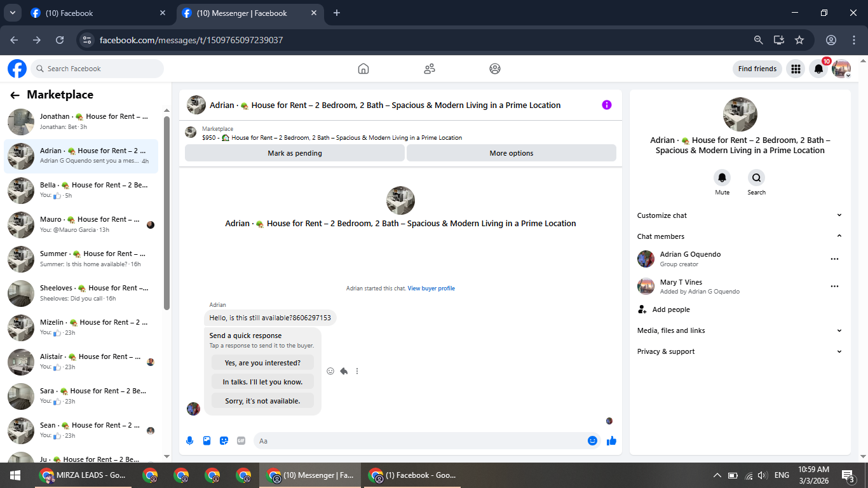Bookmark this page with the star icon
The image size is (868, 488).
pos(799,39)
